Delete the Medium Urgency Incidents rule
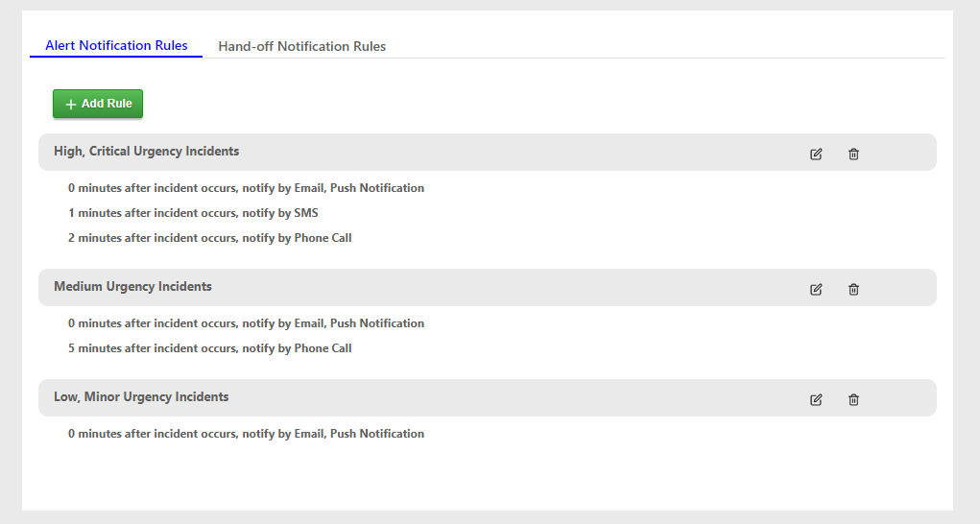The image size is (980, 524). pyautogui.click(x=853, y=289)
